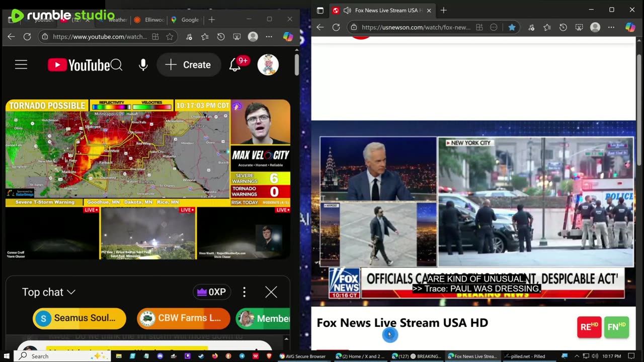The width and height of the screenshot is (644, 362).
Task: Switch to the weather browser tab
Action: 113,20
